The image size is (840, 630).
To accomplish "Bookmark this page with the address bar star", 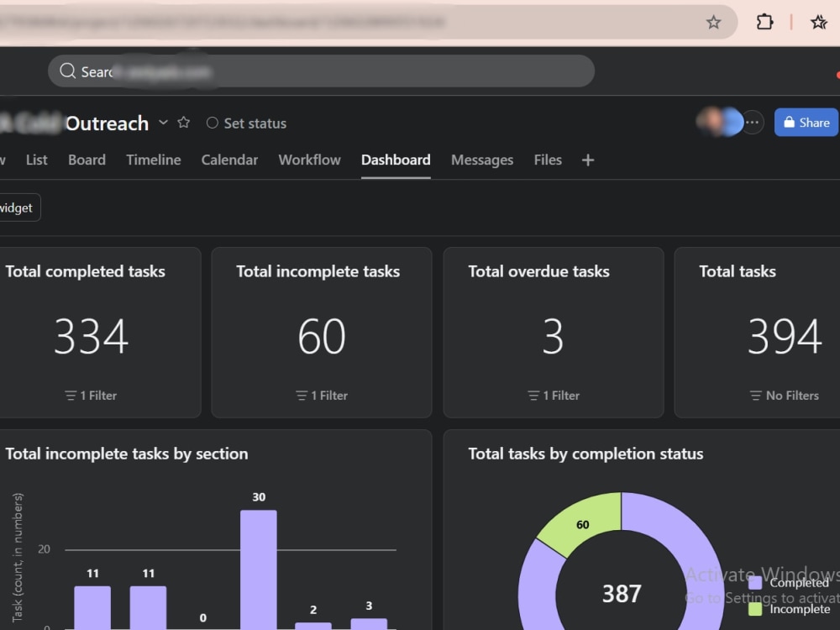I will pyautogui.click(x=713, y=23).
